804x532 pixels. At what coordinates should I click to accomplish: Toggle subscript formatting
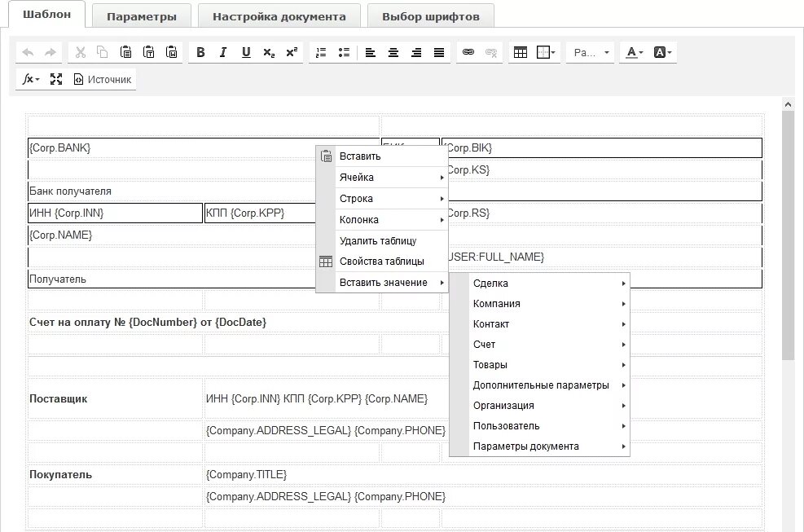pyautogui.click(x=269, y=52)
